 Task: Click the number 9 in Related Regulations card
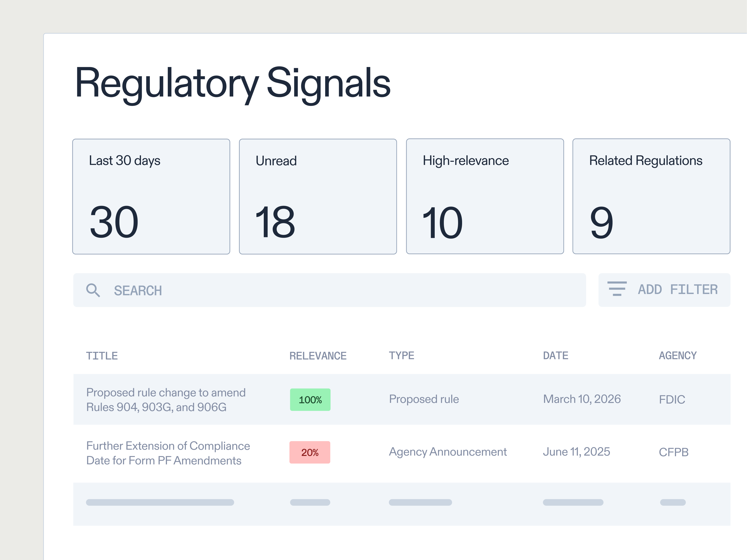click(x=601, y=223)
